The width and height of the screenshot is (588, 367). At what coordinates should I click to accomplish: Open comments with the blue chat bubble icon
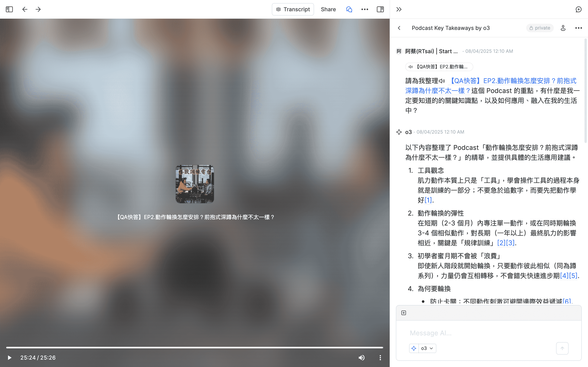click(x=349, y=9)
